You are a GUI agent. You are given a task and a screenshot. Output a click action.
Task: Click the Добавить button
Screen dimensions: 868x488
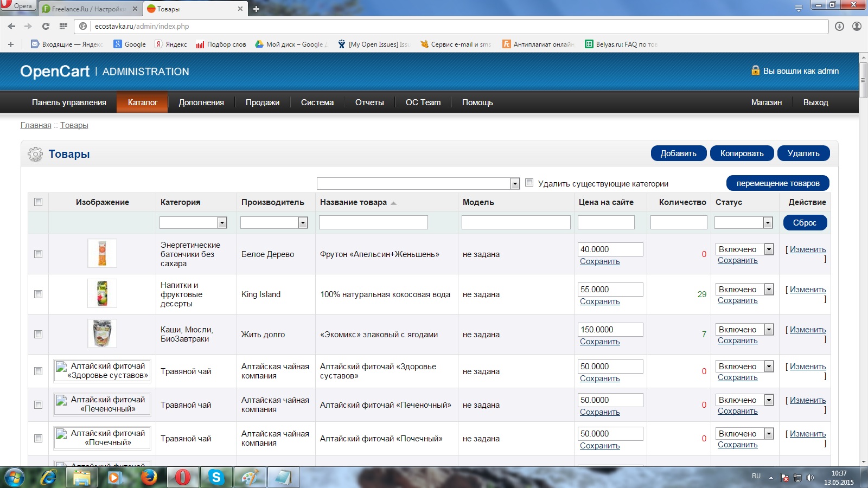(x=679, y=153)
